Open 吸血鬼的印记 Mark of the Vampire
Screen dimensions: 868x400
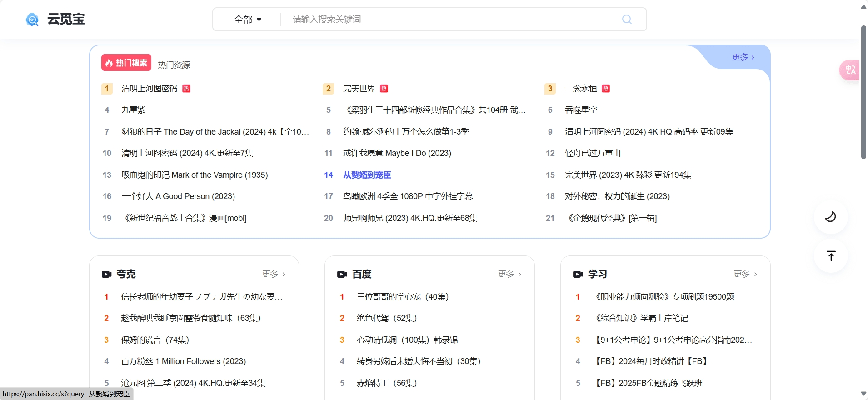[x=195, y=175]
